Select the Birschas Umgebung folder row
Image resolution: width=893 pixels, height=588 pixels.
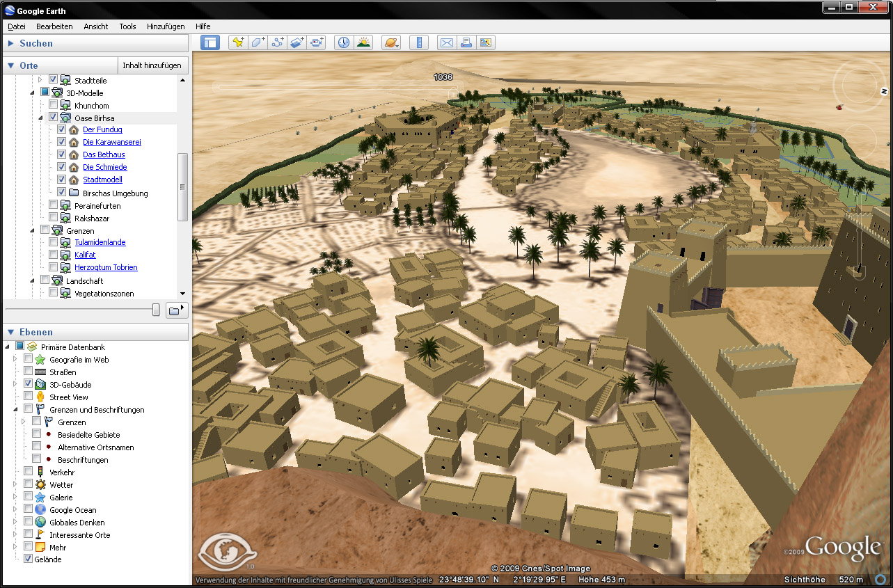coord(115,193)
